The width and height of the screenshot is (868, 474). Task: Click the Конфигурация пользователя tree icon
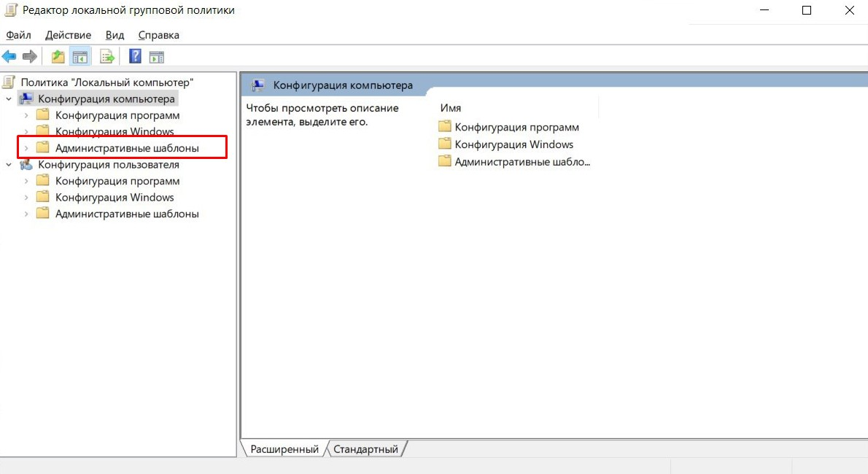coord(26,165)
